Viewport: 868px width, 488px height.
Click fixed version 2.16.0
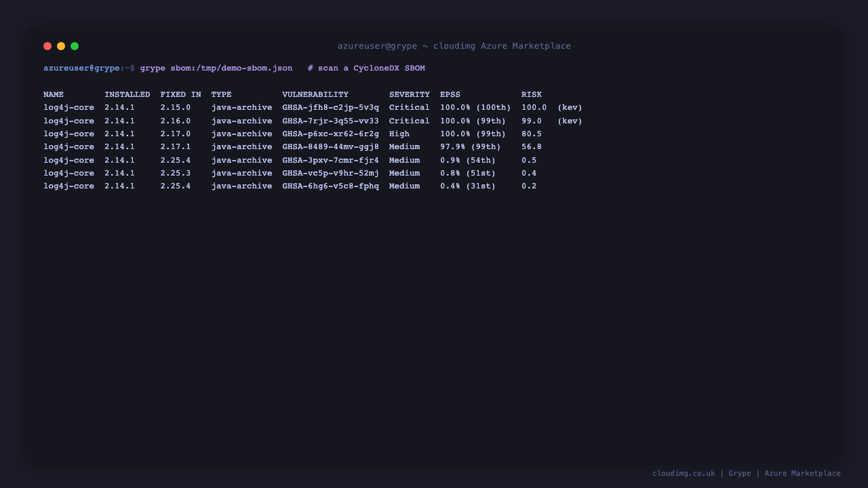click(176, 121)
